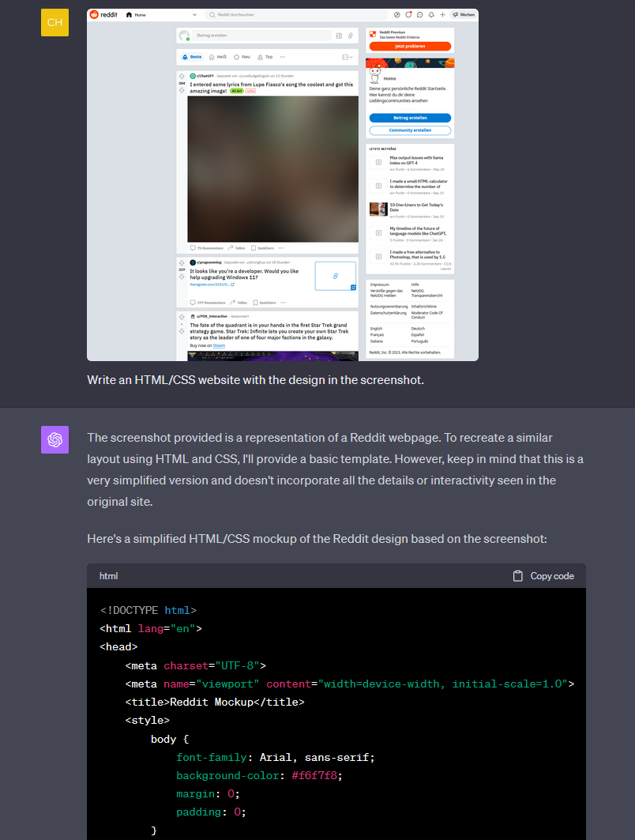Open the chat messages icon
This screenshot has height=840, width=635.
pos(419,14)
